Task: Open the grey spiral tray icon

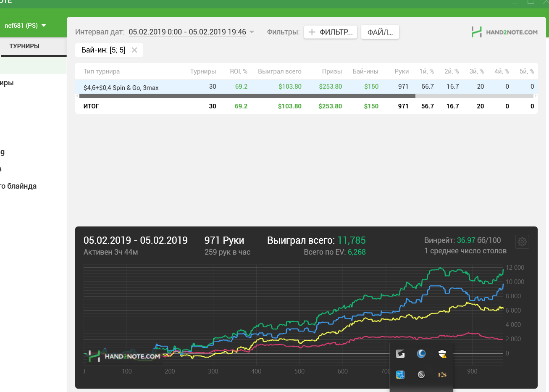Action: coord(421,374)
